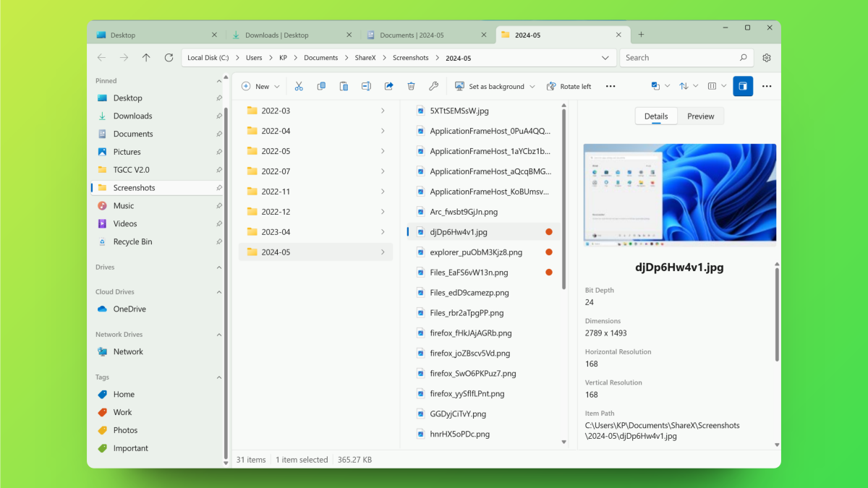Click the Share icon in toolbar
Screen dimensions: 868x488
[x=388, y=86]
